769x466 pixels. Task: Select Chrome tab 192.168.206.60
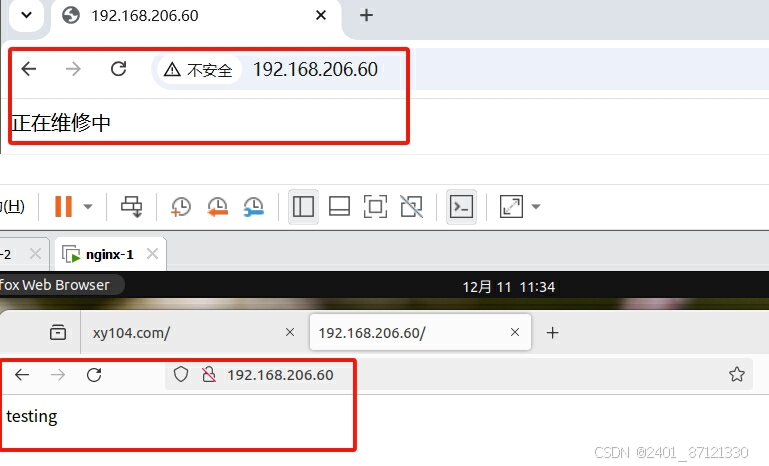(196, 18)
